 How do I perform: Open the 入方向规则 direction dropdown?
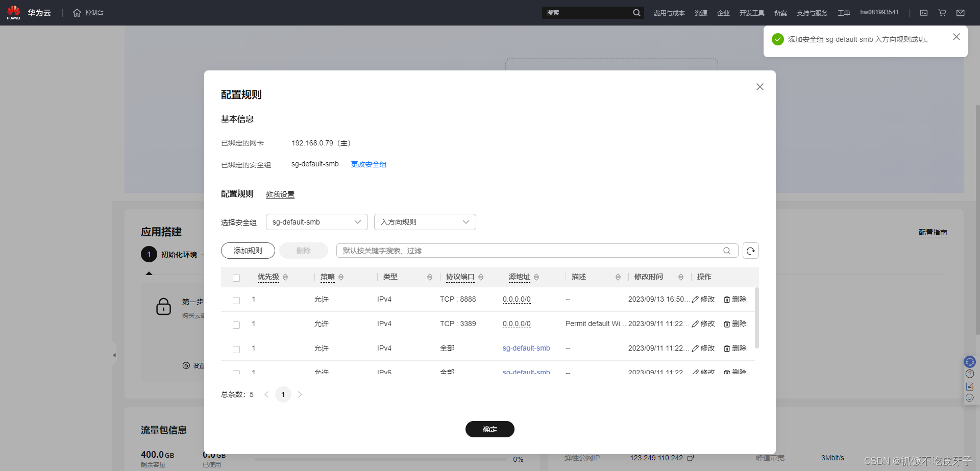(x=425, y=222)
